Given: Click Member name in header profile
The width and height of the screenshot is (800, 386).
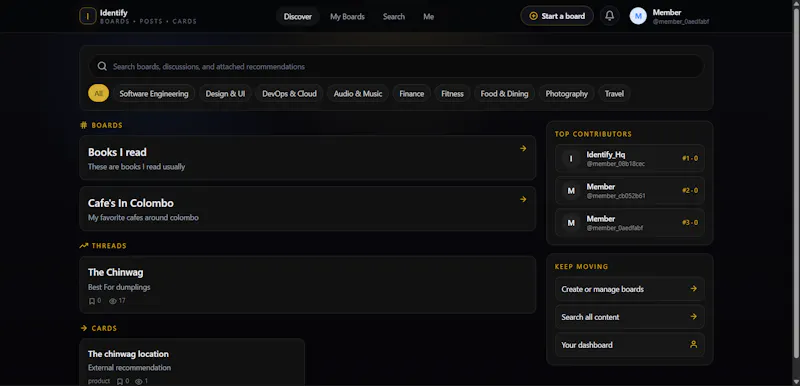Looking at the screenshot, I should click(x=666, y=12).
